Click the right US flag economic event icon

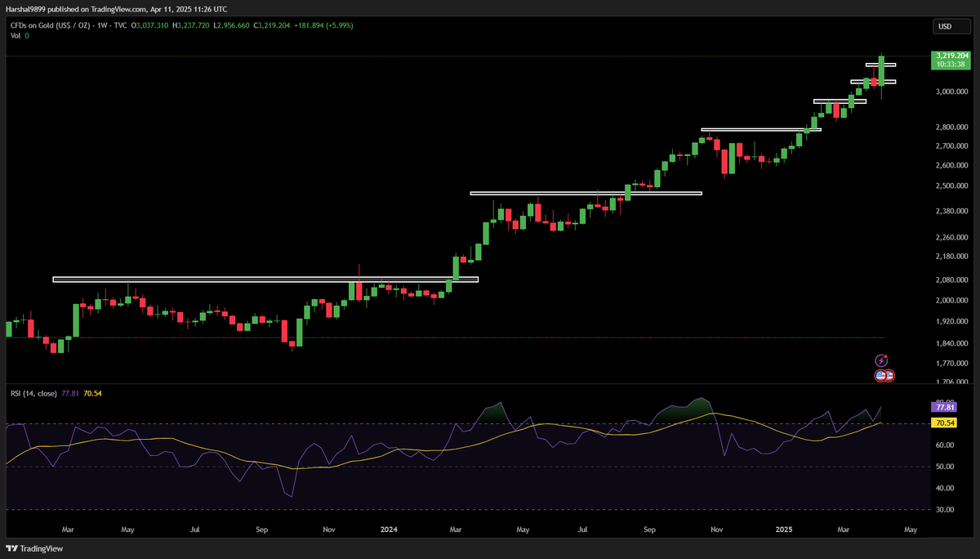pyautogui.click(x=890, y=375)
